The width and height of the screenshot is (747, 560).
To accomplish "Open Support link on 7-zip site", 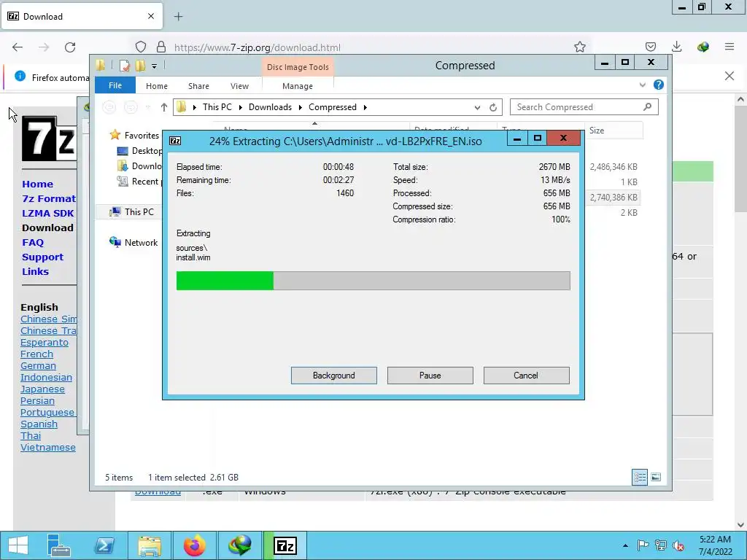I will (x=42, y=257).
